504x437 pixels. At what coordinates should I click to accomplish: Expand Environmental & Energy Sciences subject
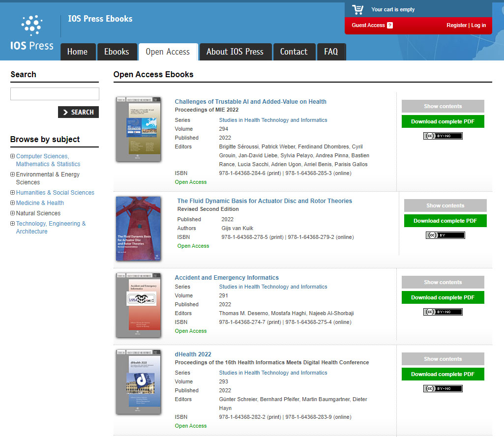[x=12, y=175]
